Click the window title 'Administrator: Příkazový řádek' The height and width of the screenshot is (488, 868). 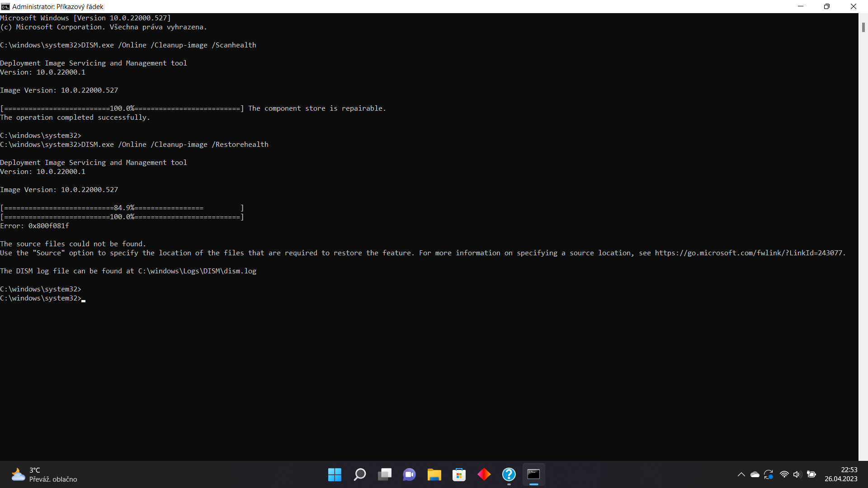point(58,6)
